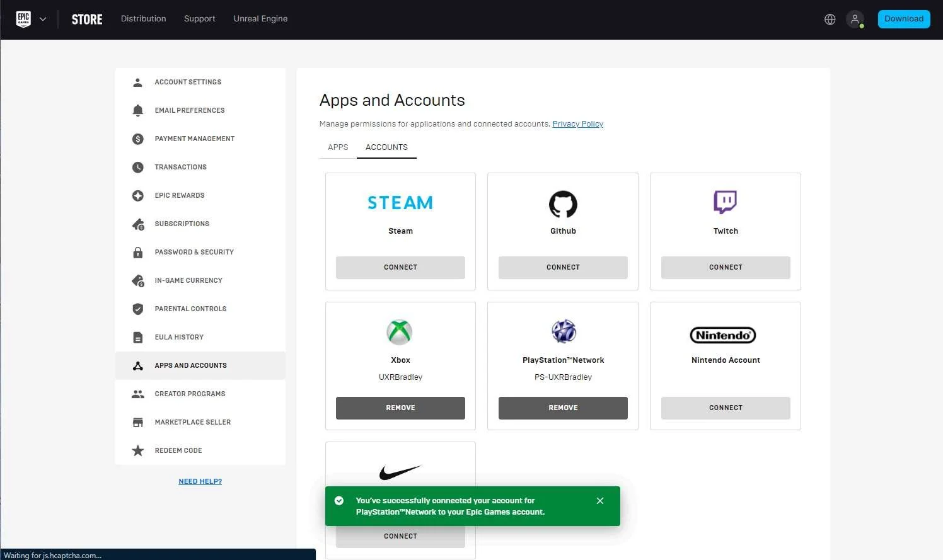Image resolution: width=943 pixels, height=560 pixels.
Task: Switch to the APPS tab
Action: (338, 147)
